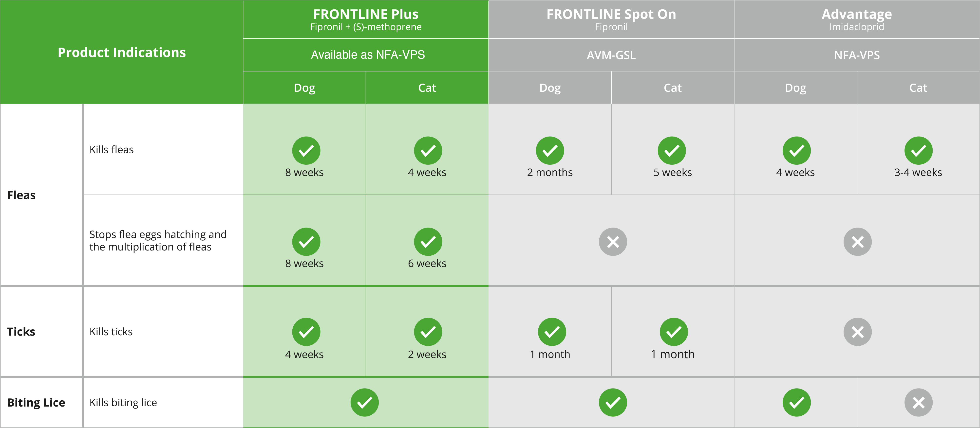
Task: Click FRONTLINE Plus checkmark in the biting lice row
Action: [364, 403]
